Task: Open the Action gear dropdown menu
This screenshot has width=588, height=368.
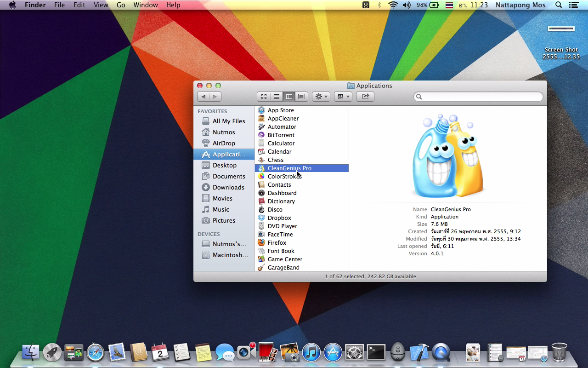Action: coord(321,97)
